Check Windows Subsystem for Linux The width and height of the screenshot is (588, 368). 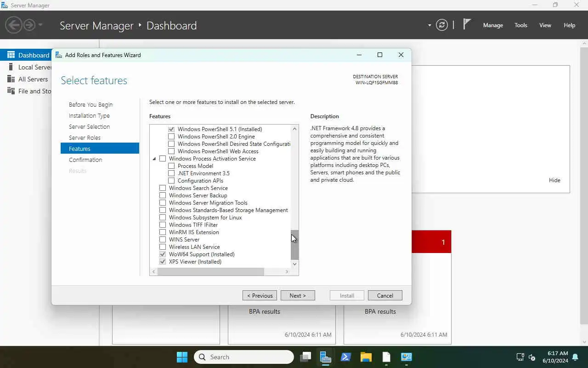pyautogui.click(x=163, y=218)
